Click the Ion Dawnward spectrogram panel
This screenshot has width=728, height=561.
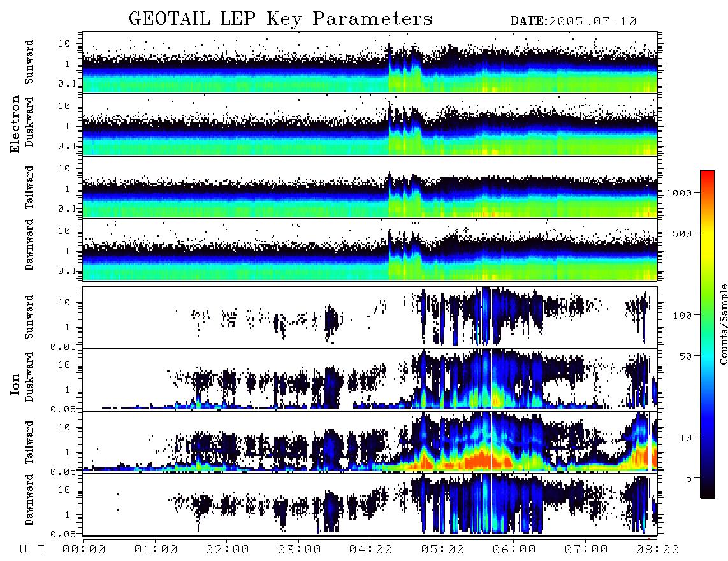tap(370, 505)
